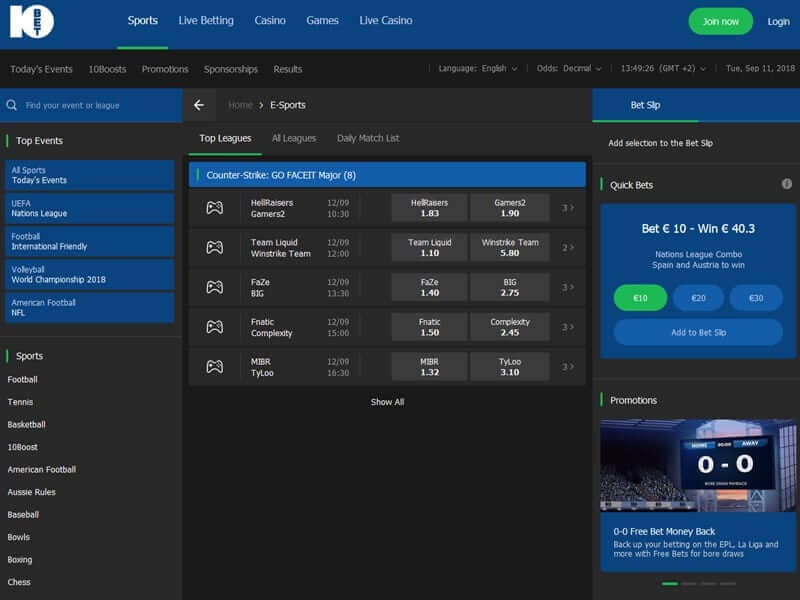The image size is (800, 600).
Task: Switch to the Daily Match List tab
Action: (x=368, y=138)
